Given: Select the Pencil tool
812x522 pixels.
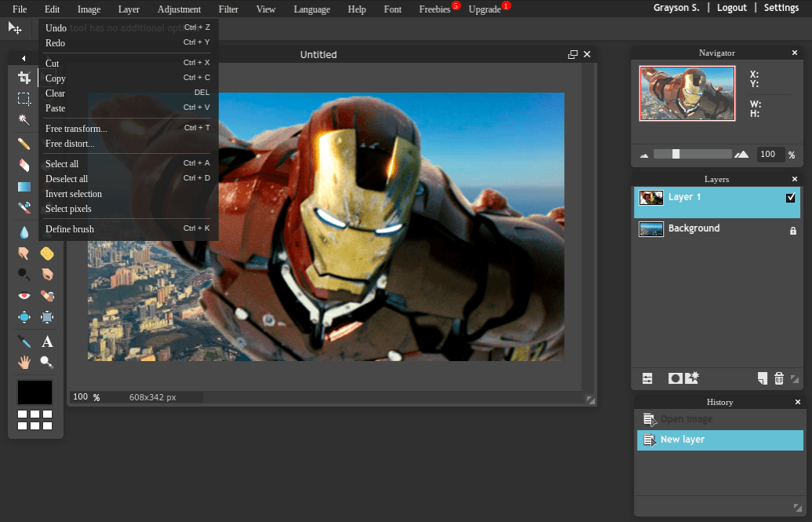Looking at the screenshot, I should click(24, 144).
